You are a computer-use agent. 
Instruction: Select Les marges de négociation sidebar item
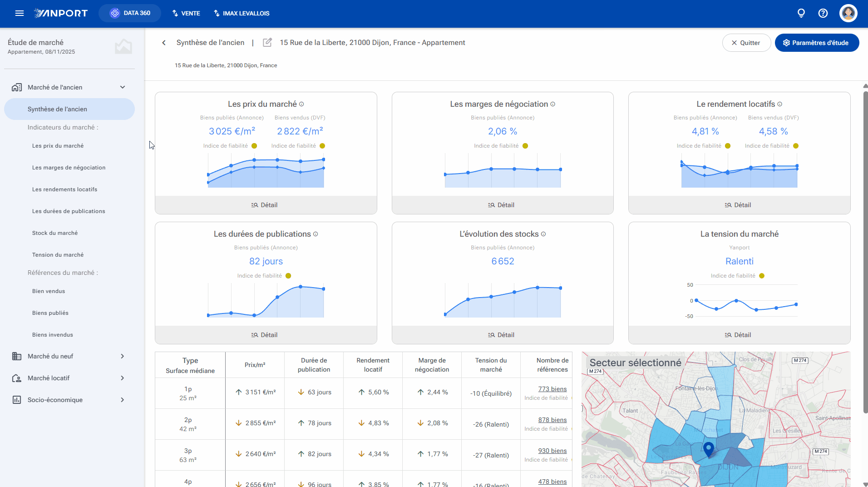pos(69,168)
